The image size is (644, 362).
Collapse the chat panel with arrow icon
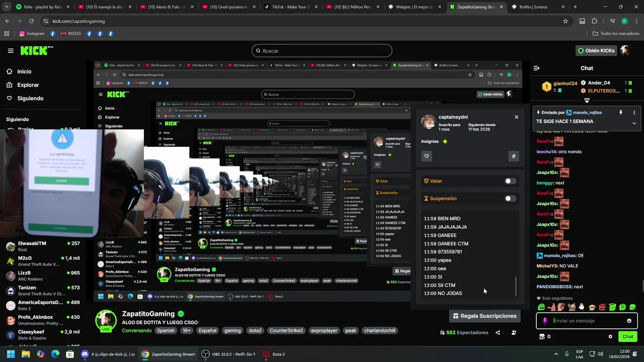tap(536, 68)
